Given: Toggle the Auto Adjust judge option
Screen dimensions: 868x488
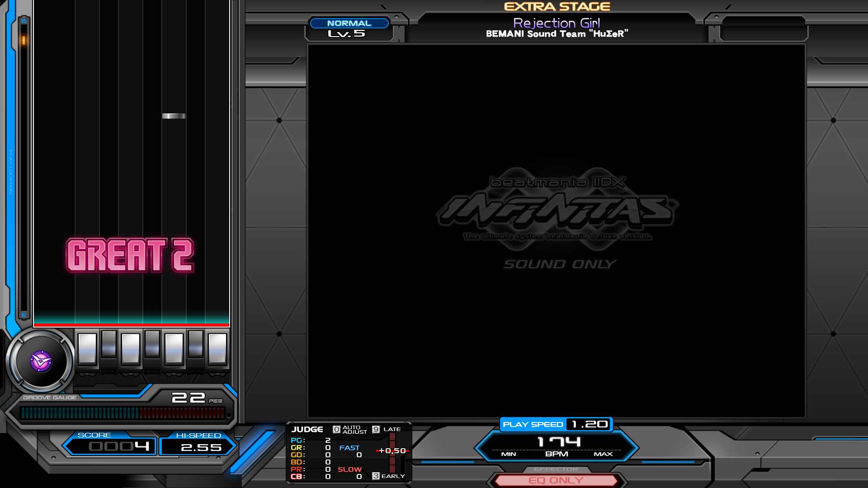Looking at the screenshot, I should point(354,430).
